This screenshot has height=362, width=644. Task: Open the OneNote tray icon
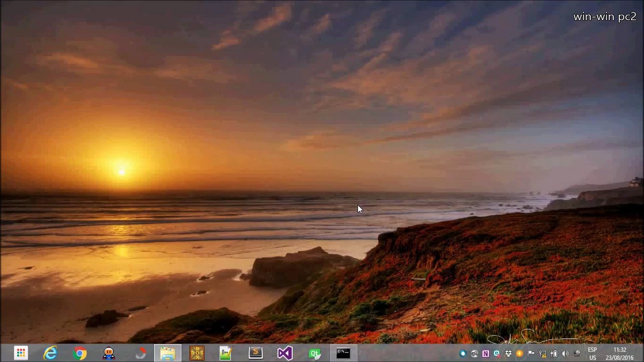(x=486, y=354)
